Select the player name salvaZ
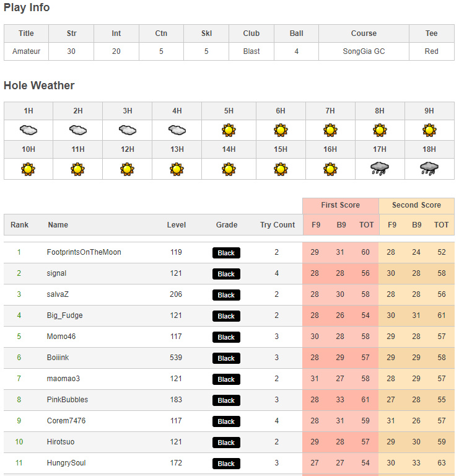 58,294
